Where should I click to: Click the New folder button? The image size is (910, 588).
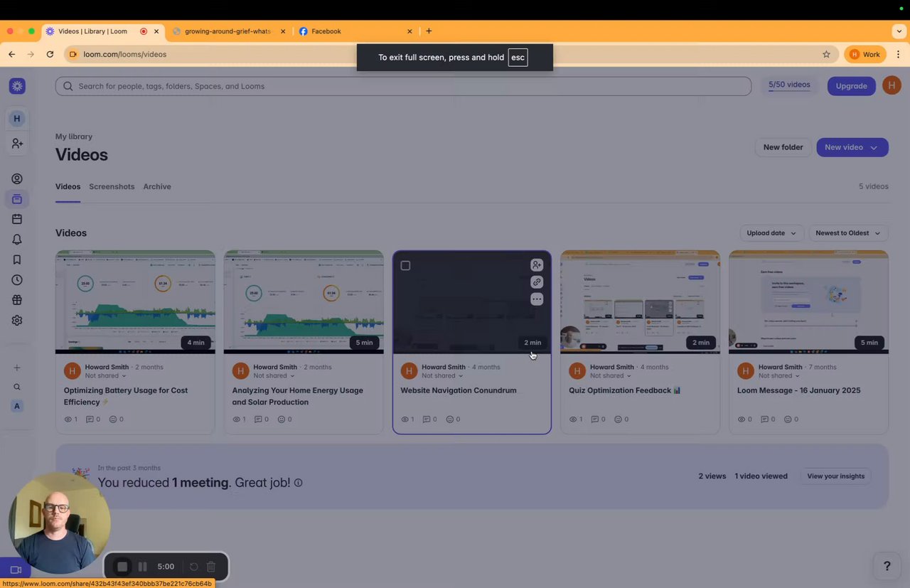[x=783, y=147]
